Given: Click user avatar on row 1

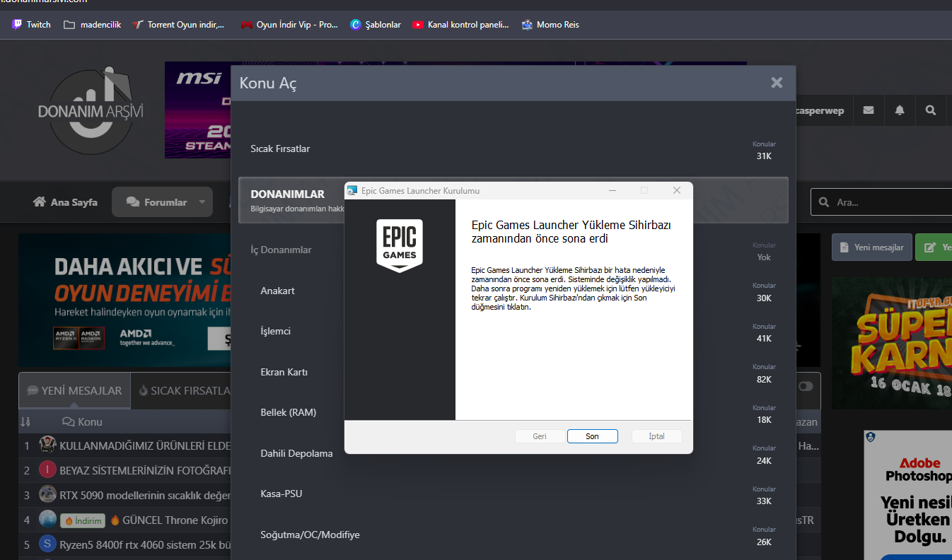Looking at the screenshot, I should [47, 445].
